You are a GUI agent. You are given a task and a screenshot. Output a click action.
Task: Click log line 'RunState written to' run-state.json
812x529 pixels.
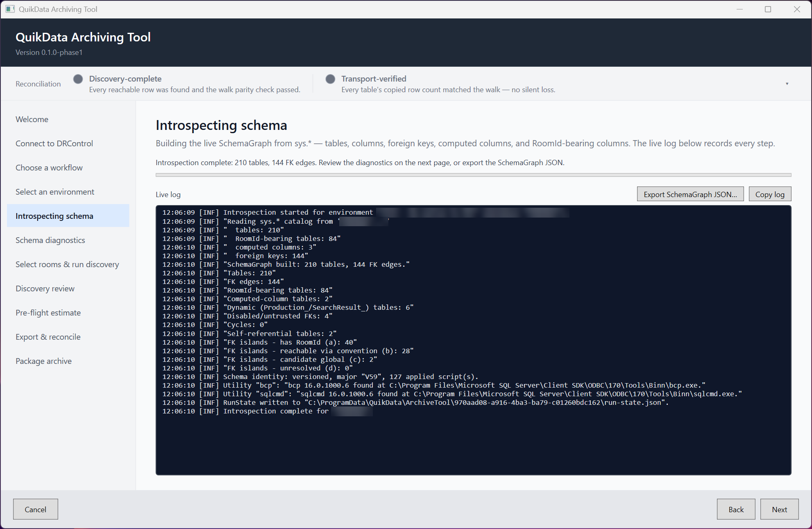tap(415, 402)
